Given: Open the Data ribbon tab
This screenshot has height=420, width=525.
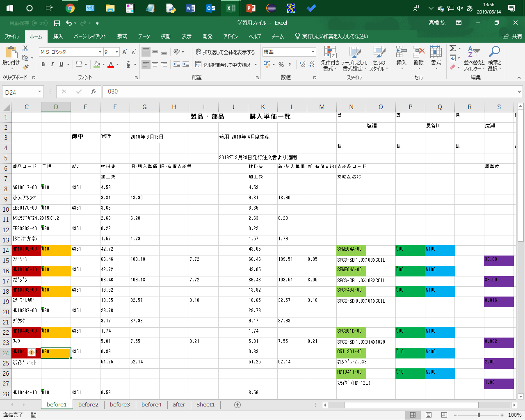Looking at the screenshot, I should point(144,37).
